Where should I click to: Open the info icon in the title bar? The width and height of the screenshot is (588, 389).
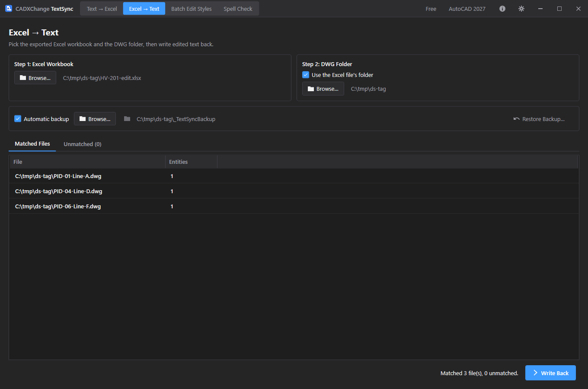[502, 9]
